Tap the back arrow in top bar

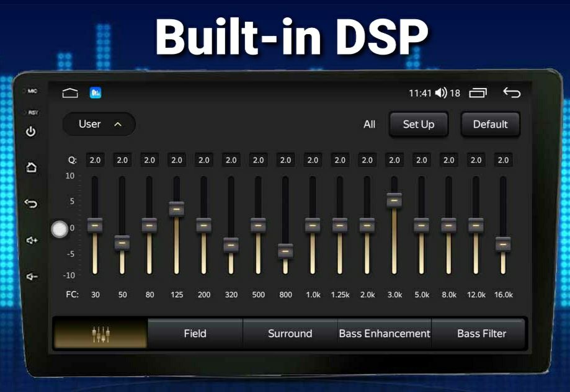512,93
